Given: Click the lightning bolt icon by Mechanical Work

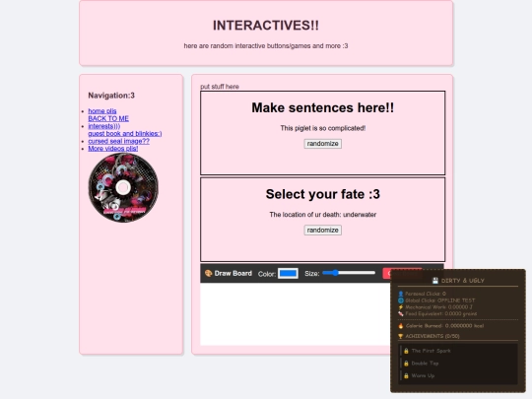Looking at the screenshot, I should (x=401, y=307).
